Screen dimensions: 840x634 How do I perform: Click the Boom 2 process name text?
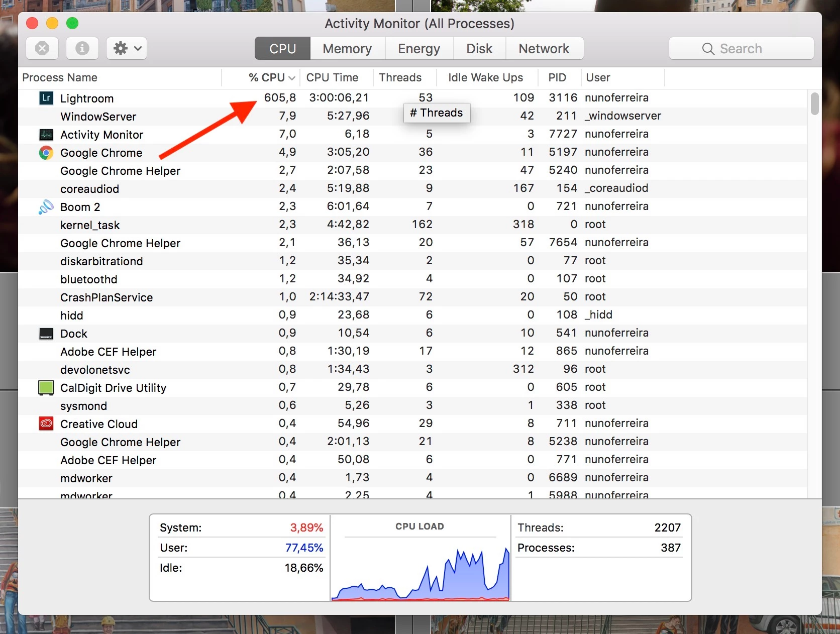[x=80, y=207]
